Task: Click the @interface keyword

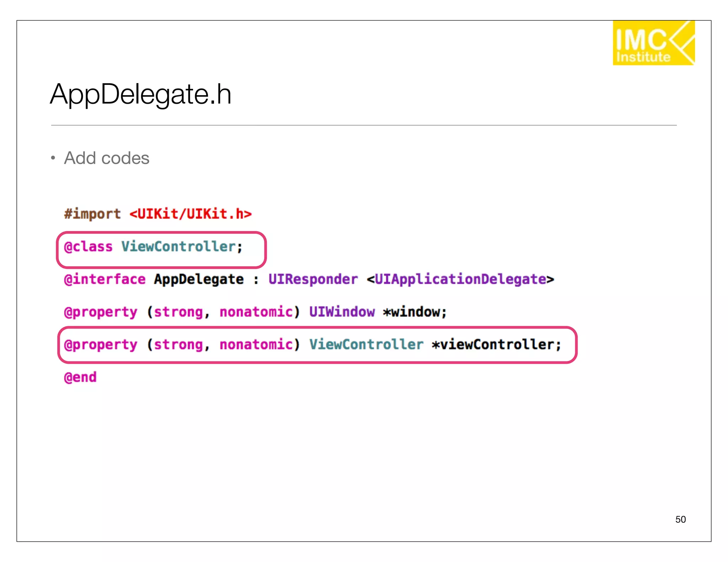Action: (x=105, y=279)
